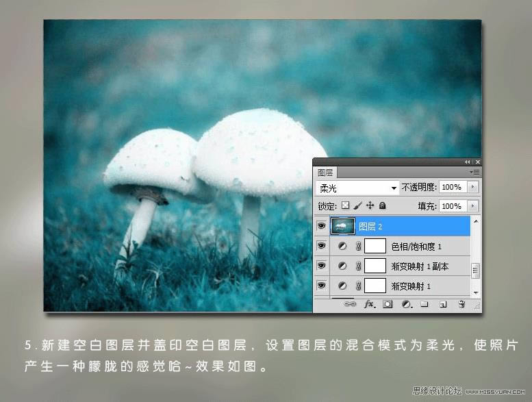Viewport: 532px width, 402px height.
Task: Click the 填充 100% input field
Action: [453, 206]
